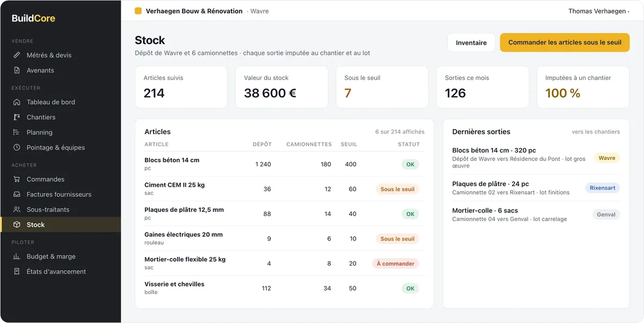Open the Visserie et chevilles article
The image size is (644, 323).
pos(284,288)
